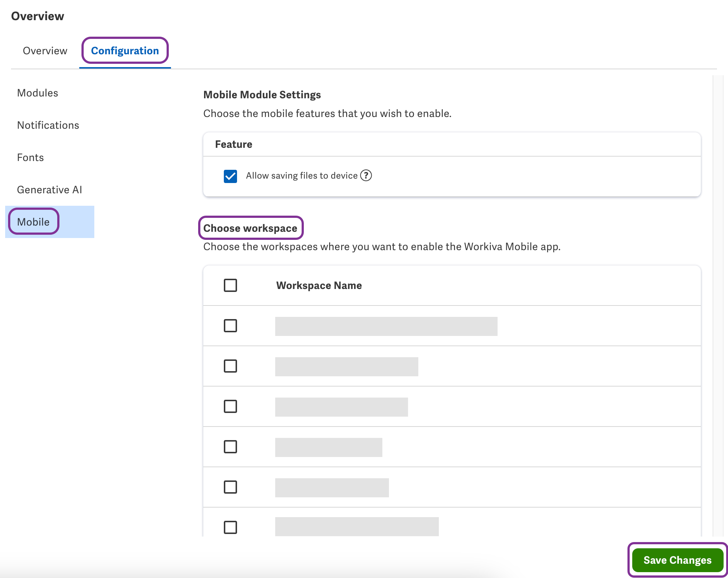The image size is (728, 578).
Task: Open the Modules settings section
Action: point(37,93)
